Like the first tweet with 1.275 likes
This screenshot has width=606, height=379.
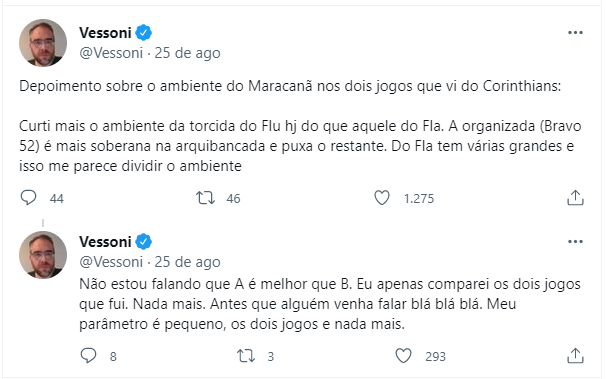[382, 198]
